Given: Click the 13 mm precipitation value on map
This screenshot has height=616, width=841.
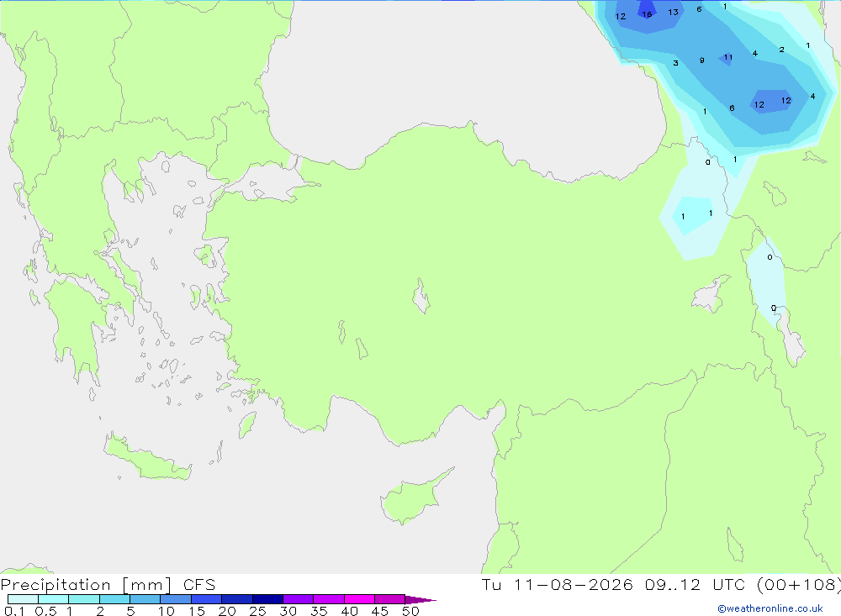Looking at the screenshot, I should pyautogui.click(x=673, y=12).
